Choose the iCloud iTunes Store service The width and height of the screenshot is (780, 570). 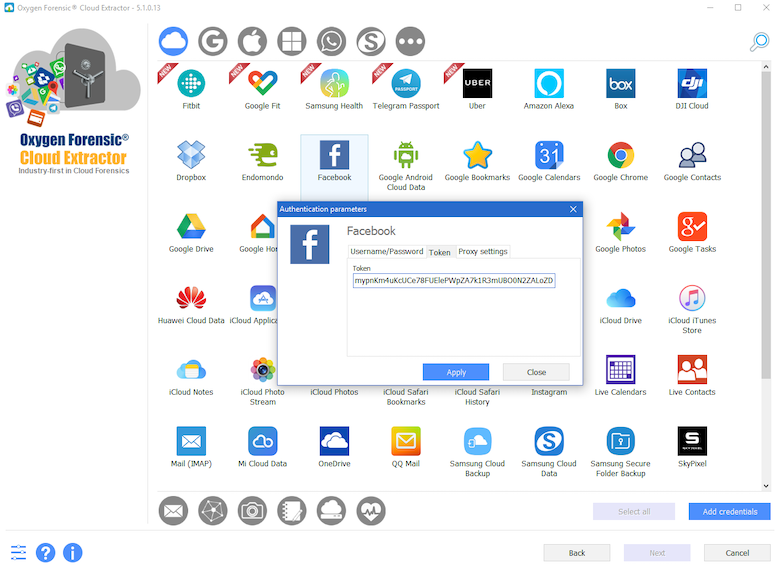click(x=692, y=298)
